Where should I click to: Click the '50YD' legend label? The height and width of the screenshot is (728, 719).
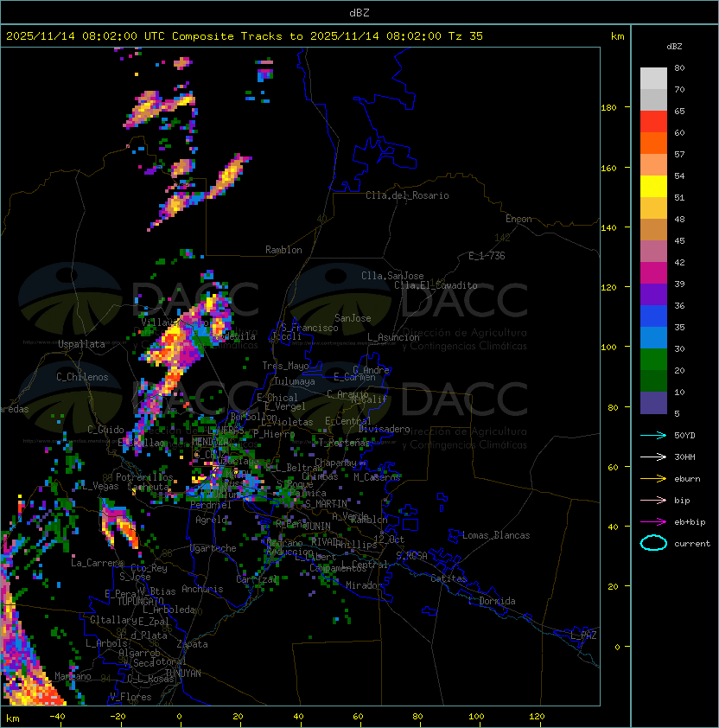684,435
